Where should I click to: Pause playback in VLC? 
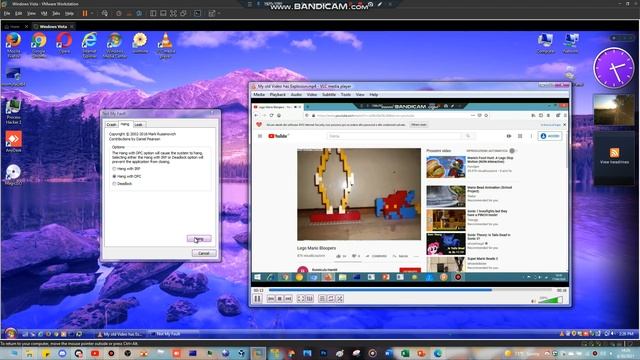(x=258, y=299)
